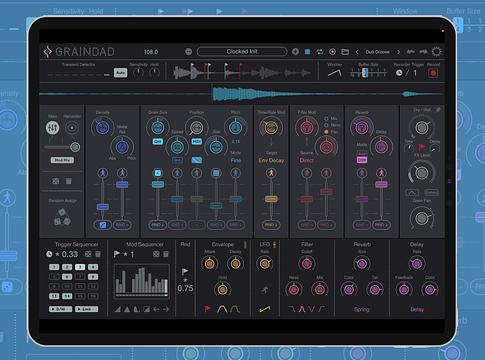The height and width of the screenshot is (360, 485).
Task: Click the Window shape icon
Action: click(x=334, y=72)
